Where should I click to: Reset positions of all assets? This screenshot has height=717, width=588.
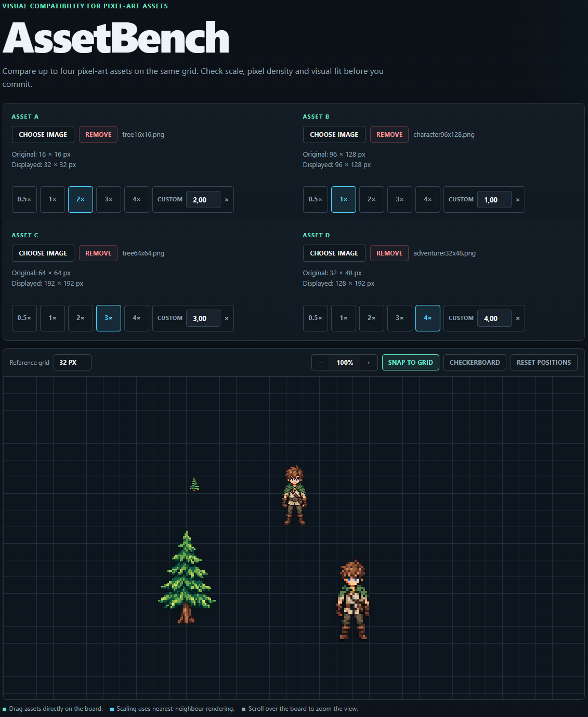tap(544, 363)
